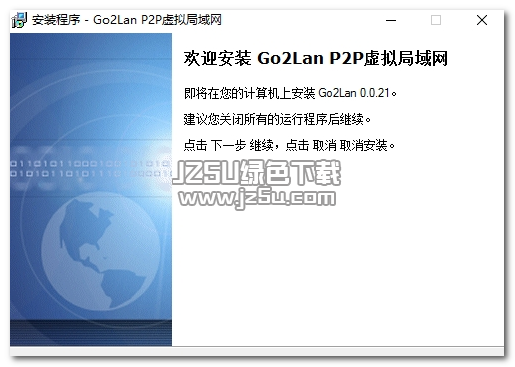515x367 pixels.
Task: Click the disabled maximize button
Action: (x=436, y=20)
